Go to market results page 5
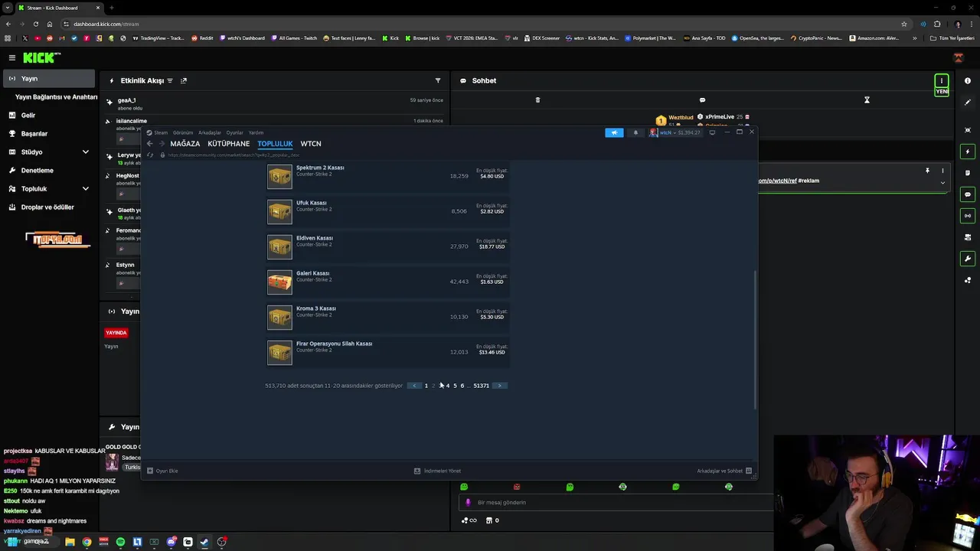Viewport: 980px width, 551px height. (455, 386)
